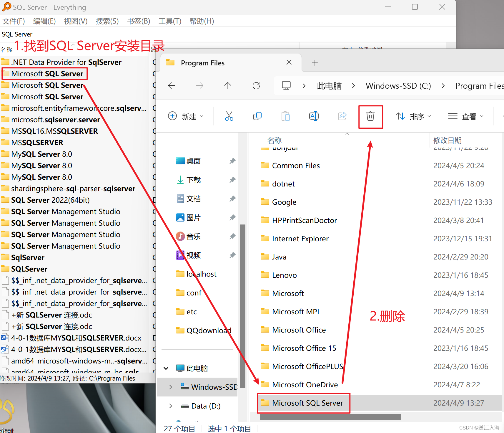Open the 编辑(E) menu in Everything

click(44, 21)
